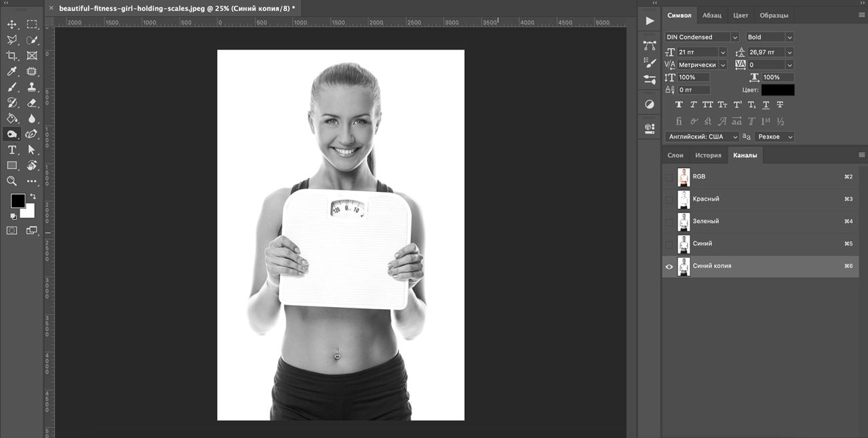Select the Polygonal Lasso tool
Image resolution: width=868 pixels, height=438 pixels.
[12, 40]
